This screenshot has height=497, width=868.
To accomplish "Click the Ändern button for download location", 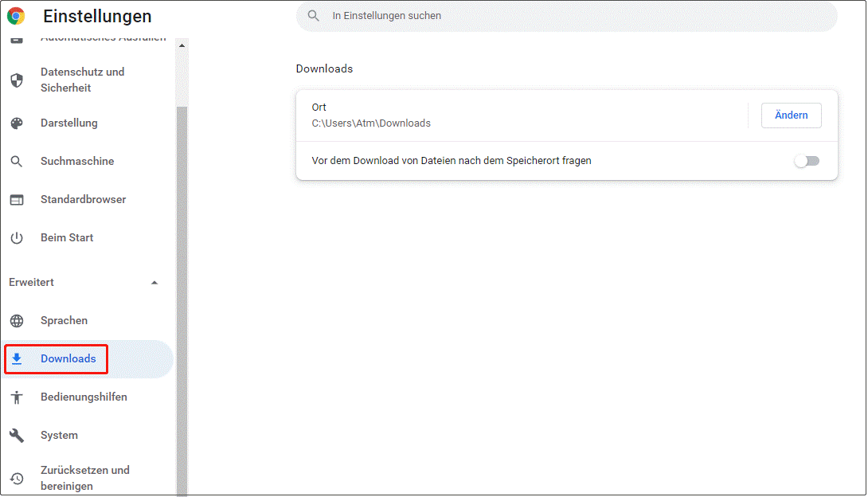I will 791,115.
